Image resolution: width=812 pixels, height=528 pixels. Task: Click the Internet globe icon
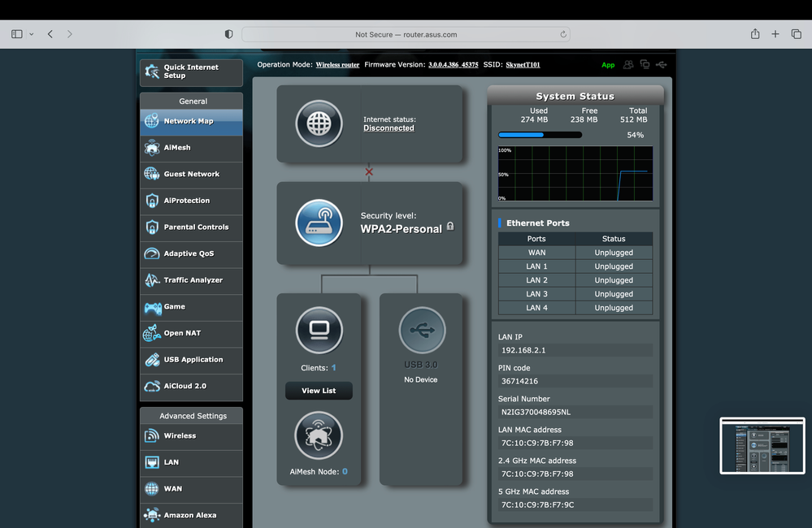319,124
